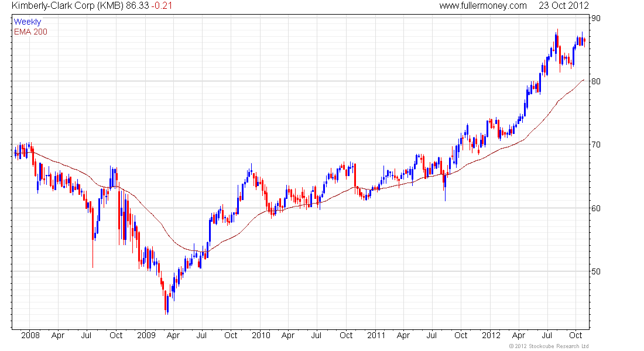
Task: Click the Jul label after 2009
Action: point(201,335)
